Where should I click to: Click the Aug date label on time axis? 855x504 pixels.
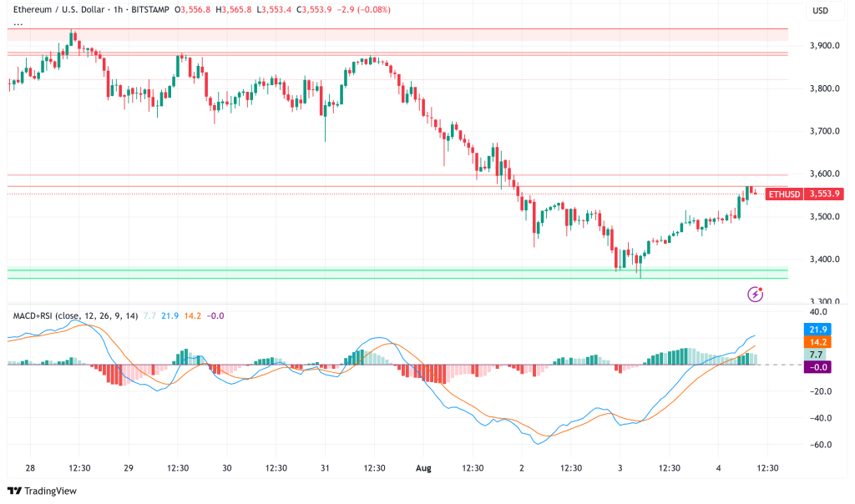pyautogui.click(x=423, y=468)
